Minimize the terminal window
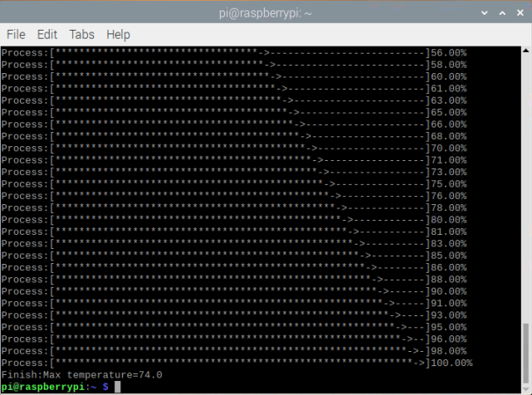Viewport: 532px width, 395px height. point(485,13)
